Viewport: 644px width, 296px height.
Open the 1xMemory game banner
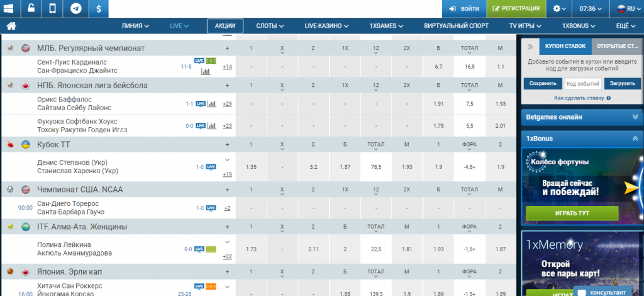[582, 263]
